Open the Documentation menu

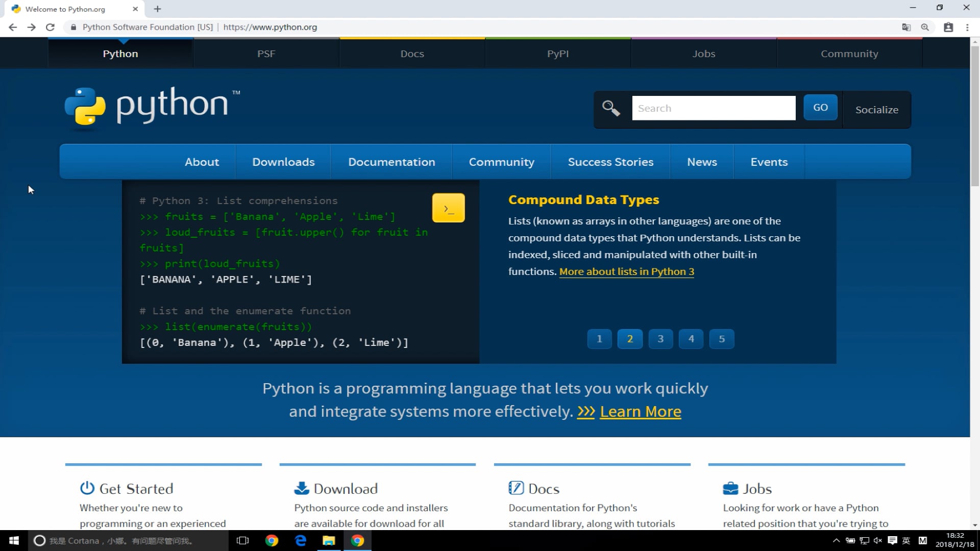391,162
